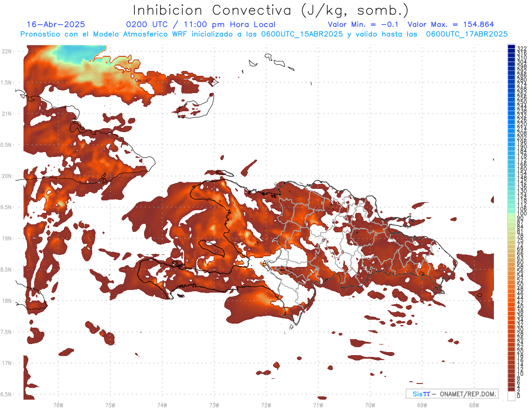Click the legend value '75'
This screenshot has height=411, width=532.
pos(520,240)
